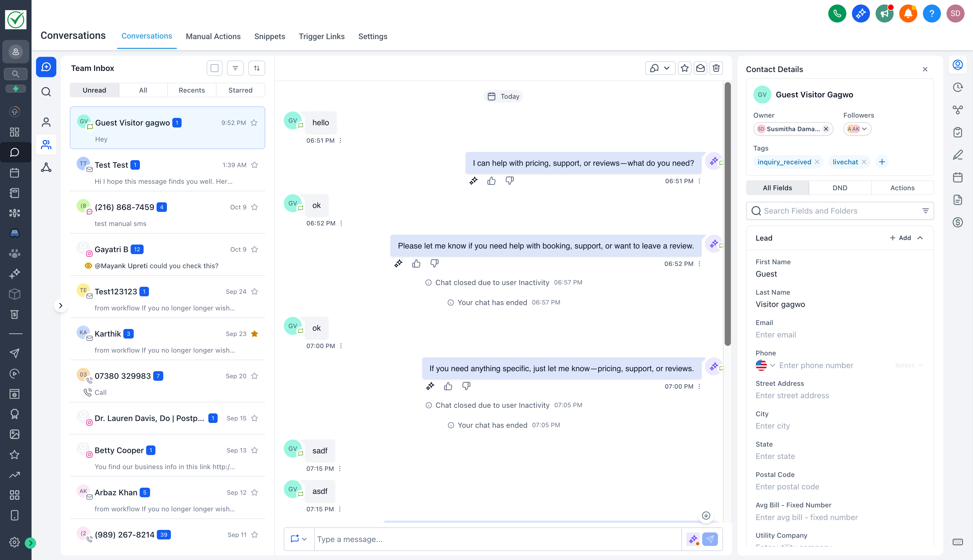Click AI send sparkle icon in composer
Viewport: 973px width, 560px height.
click(x=693, y=539)
